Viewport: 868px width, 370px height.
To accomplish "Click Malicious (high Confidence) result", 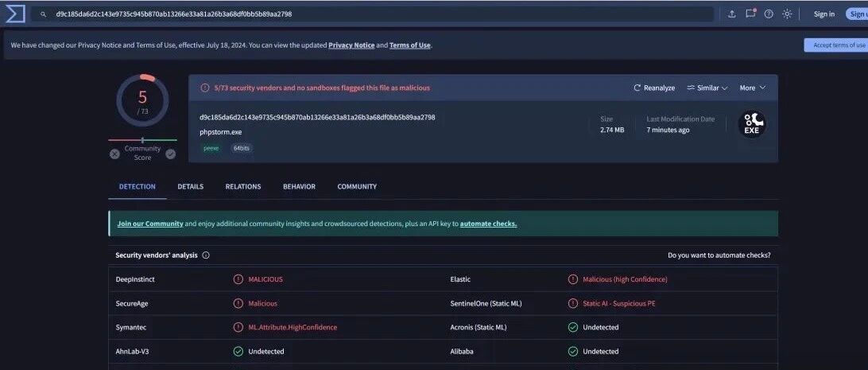I will point(625,279).
